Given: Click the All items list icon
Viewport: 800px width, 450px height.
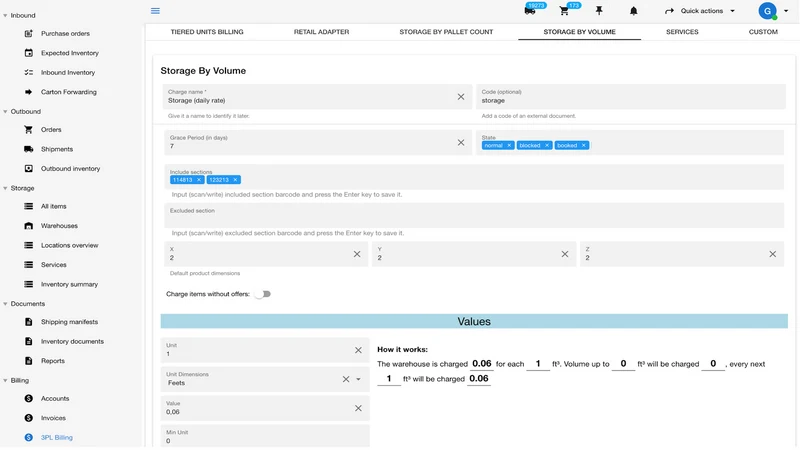Looking at the screenshot, I should coord(29,206).
